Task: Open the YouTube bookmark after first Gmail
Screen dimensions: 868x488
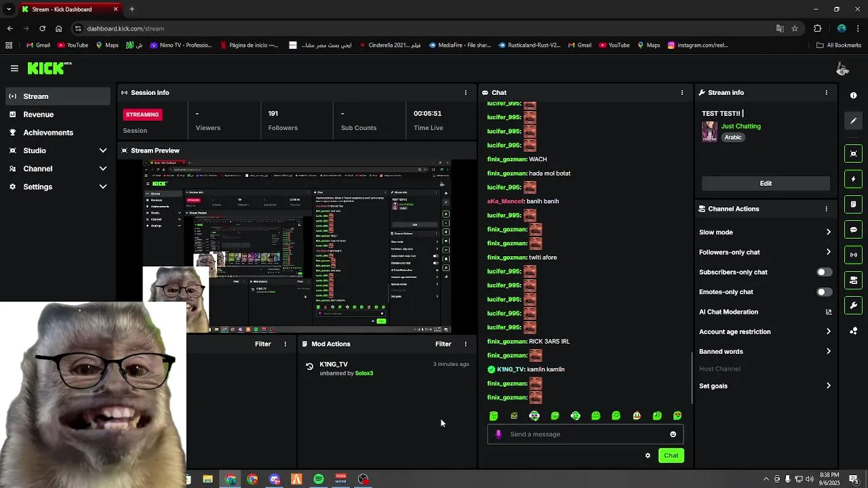Action: click(73, 45)
